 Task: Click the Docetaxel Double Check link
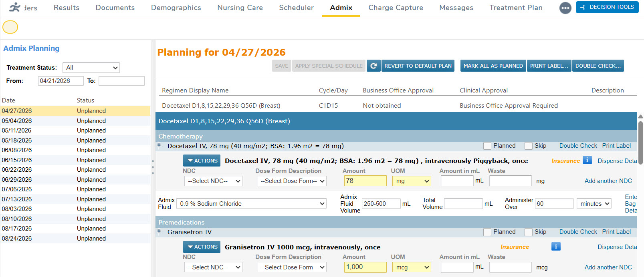(x=578, y=146)
